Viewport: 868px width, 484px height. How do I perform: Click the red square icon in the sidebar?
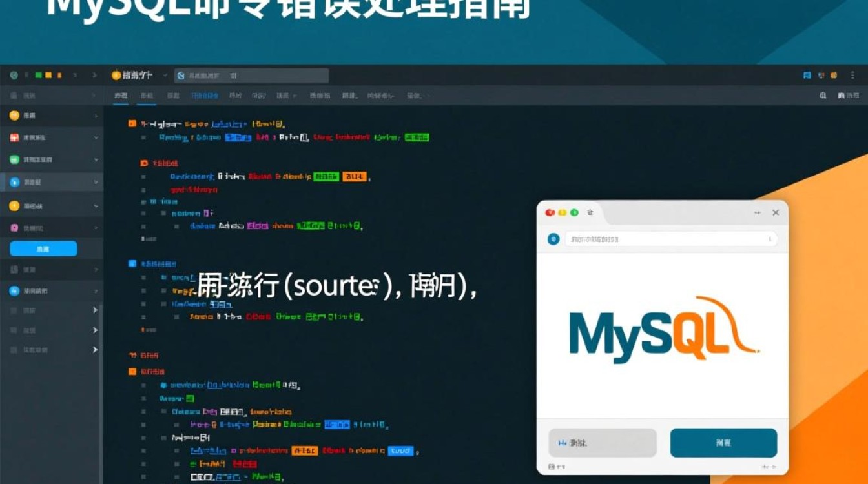[14, 137]
